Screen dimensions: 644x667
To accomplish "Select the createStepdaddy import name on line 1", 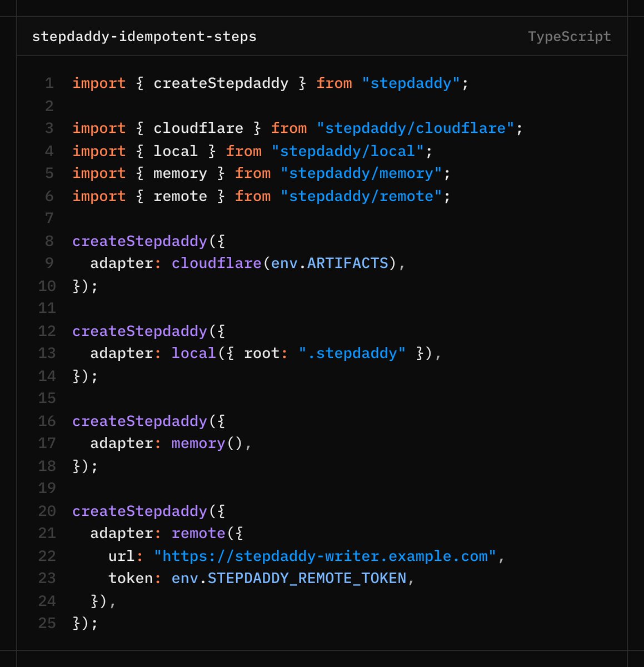I will 221,83.
